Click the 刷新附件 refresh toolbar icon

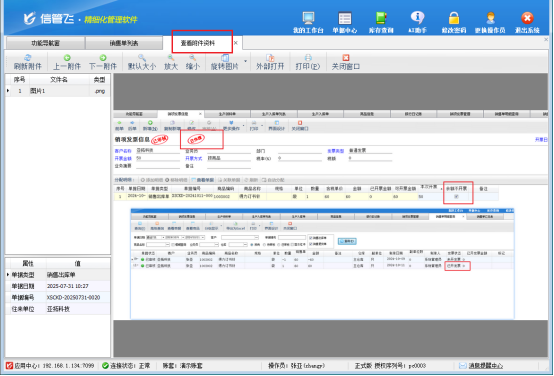click(x=28, y=62)
